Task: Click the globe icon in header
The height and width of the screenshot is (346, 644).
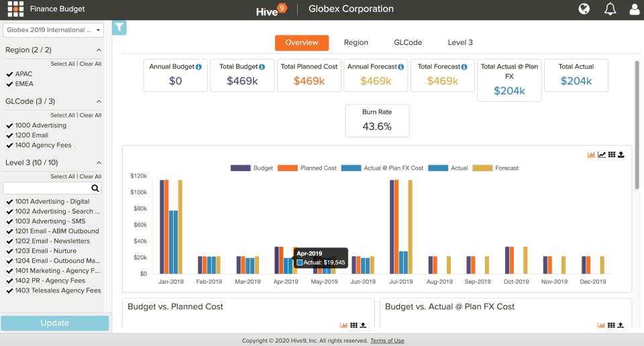Action: click(x=584, y=9)
